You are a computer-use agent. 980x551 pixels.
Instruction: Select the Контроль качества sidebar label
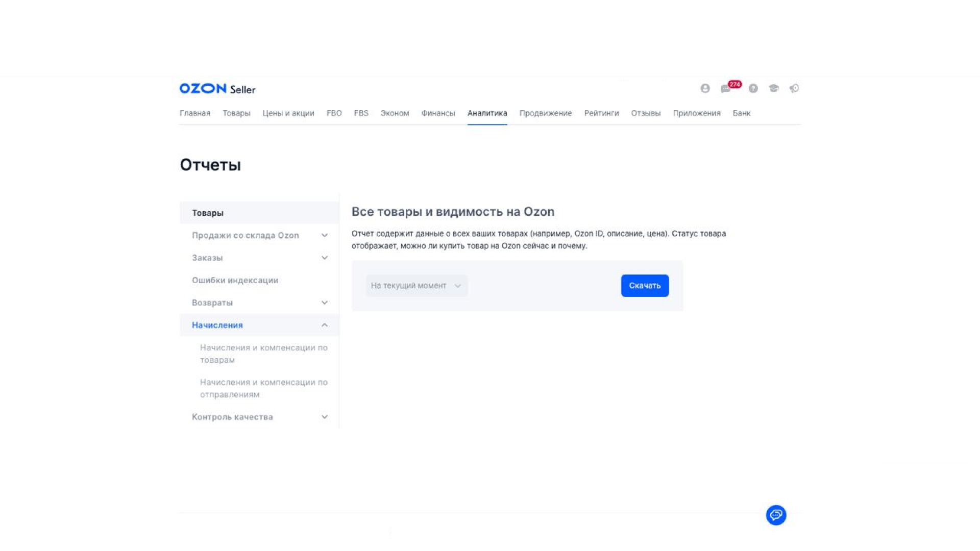[232, 417]
